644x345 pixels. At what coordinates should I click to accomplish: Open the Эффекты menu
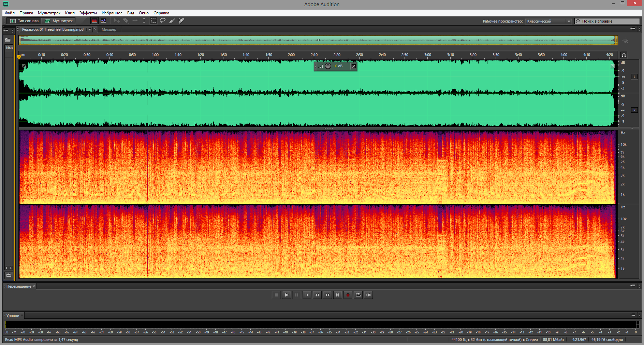click(x=88, y=13)
